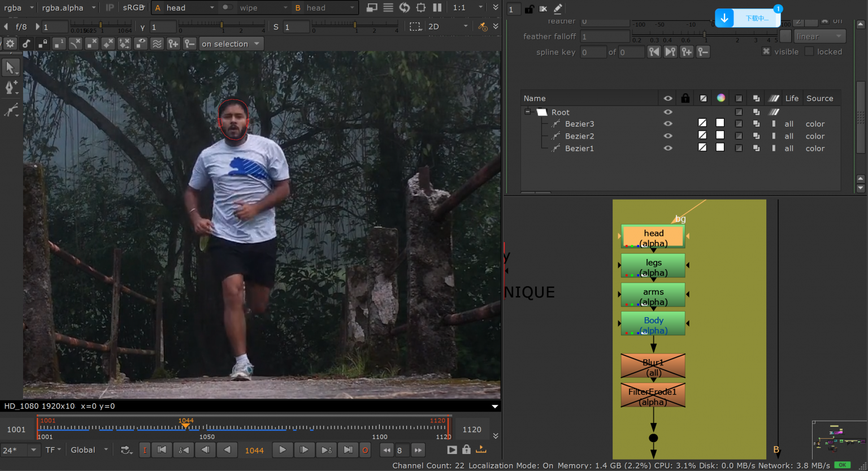Hide the Bezier2 shape with its eye toggle

click(x=668, y=136)
